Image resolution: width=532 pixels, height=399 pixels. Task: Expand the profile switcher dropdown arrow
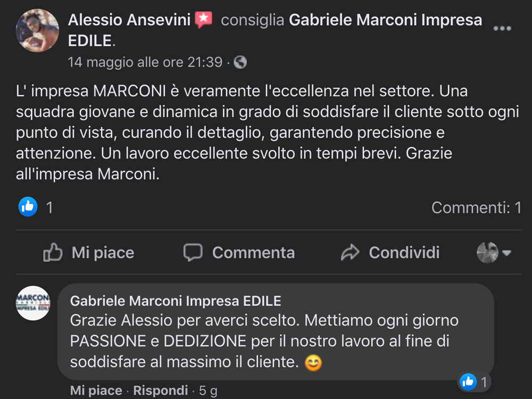pos(506,253)
